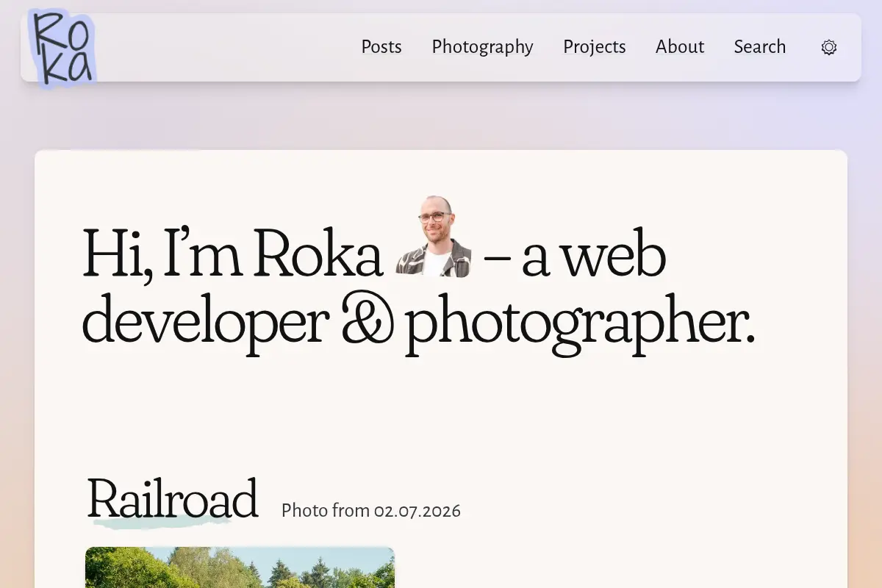Click the Railroad photo thumbnail
Image resolution: width=882 pixels, height=588 pixels.
(240, 567)
